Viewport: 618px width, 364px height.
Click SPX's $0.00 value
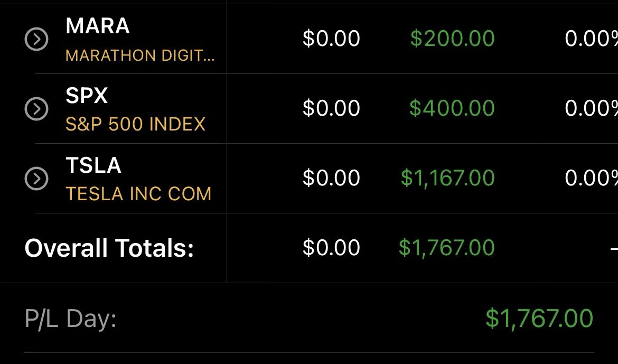click(x=331, y=108)
